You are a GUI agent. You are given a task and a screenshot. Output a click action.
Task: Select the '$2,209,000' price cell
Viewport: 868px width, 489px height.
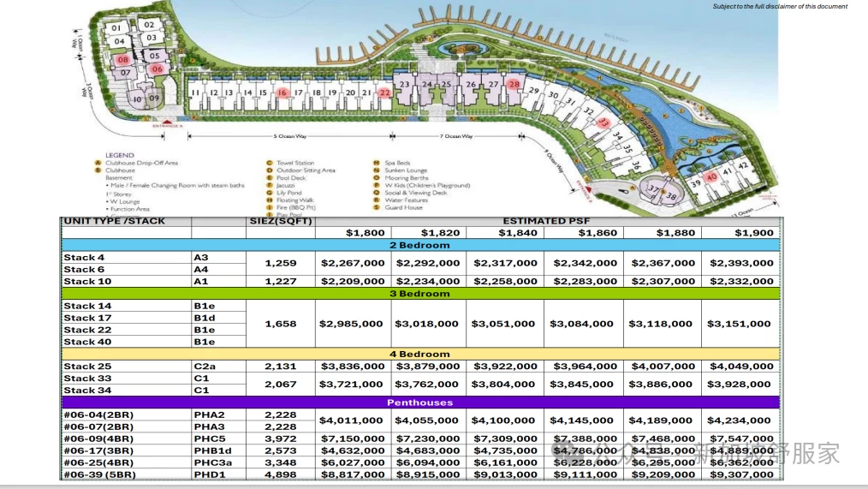pos(353,282)
